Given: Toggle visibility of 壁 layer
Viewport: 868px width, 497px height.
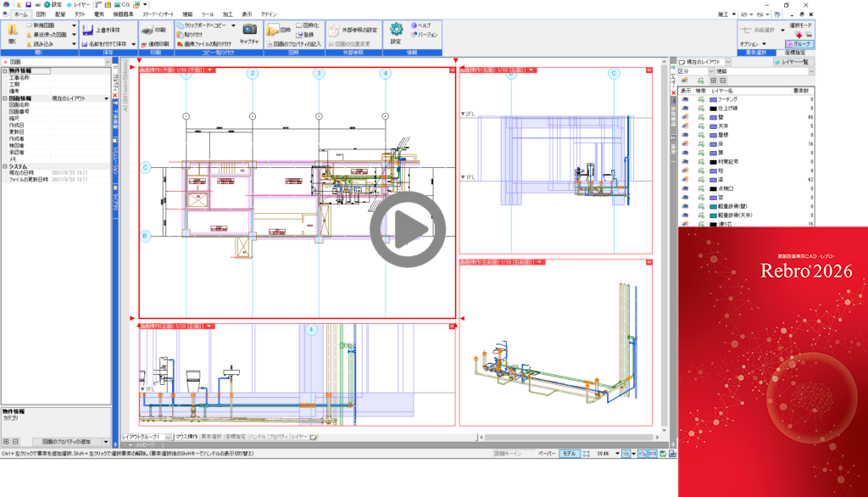Looking at the screenshot, I should click(x=685, y=117).
